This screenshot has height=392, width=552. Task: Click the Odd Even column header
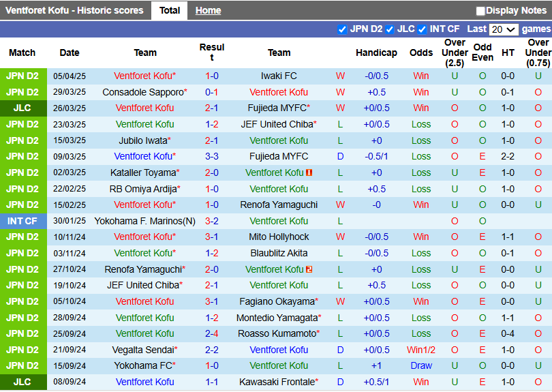pyautogui.click(x=482, y=52)
